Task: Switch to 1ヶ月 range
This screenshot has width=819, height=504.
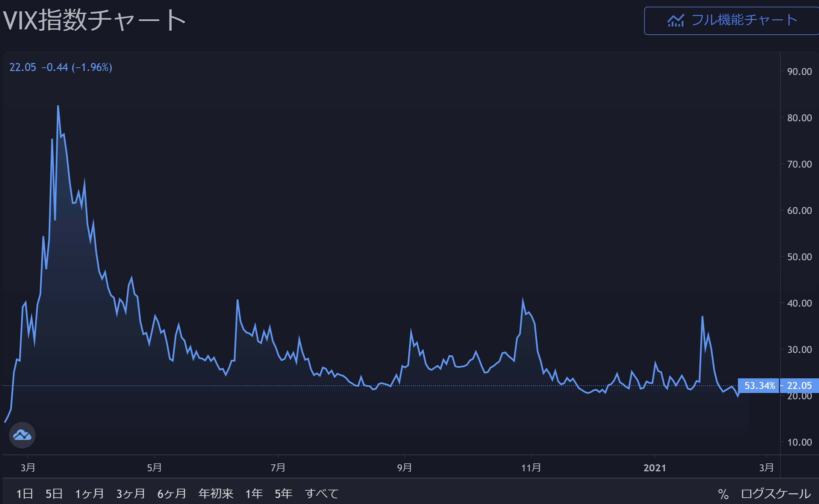Action: [x=89, y=494]
